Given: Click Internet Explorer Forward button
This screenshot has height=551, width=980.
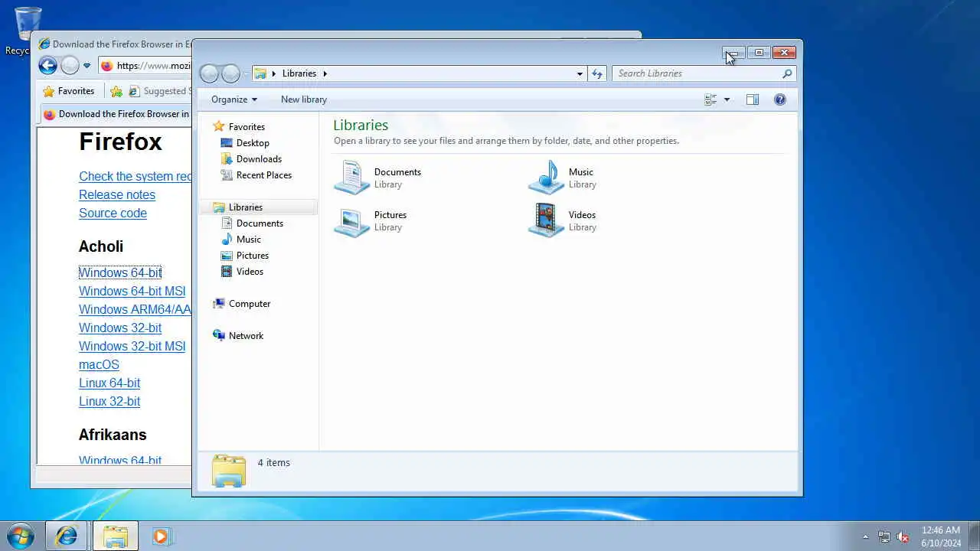Looking at the screenshot, I should coord(70,66).
